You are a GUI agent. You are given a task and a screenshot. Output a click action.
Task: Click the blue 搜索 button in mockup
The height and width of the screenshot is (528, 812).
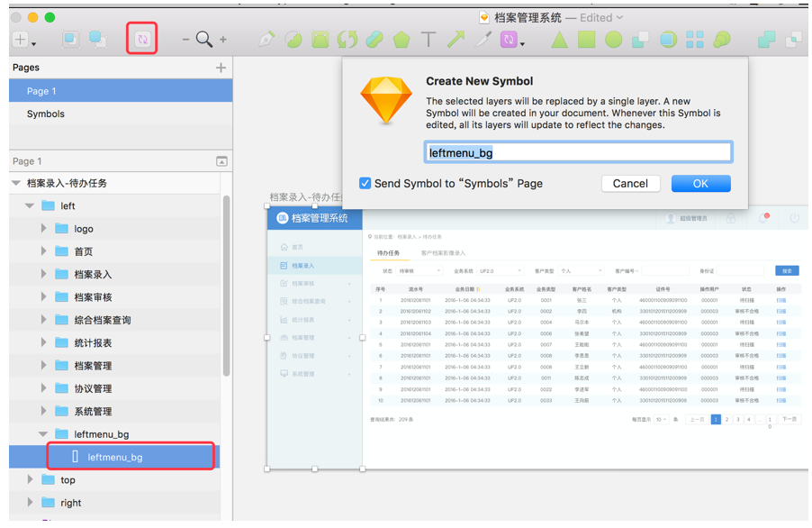click(787, 270)
